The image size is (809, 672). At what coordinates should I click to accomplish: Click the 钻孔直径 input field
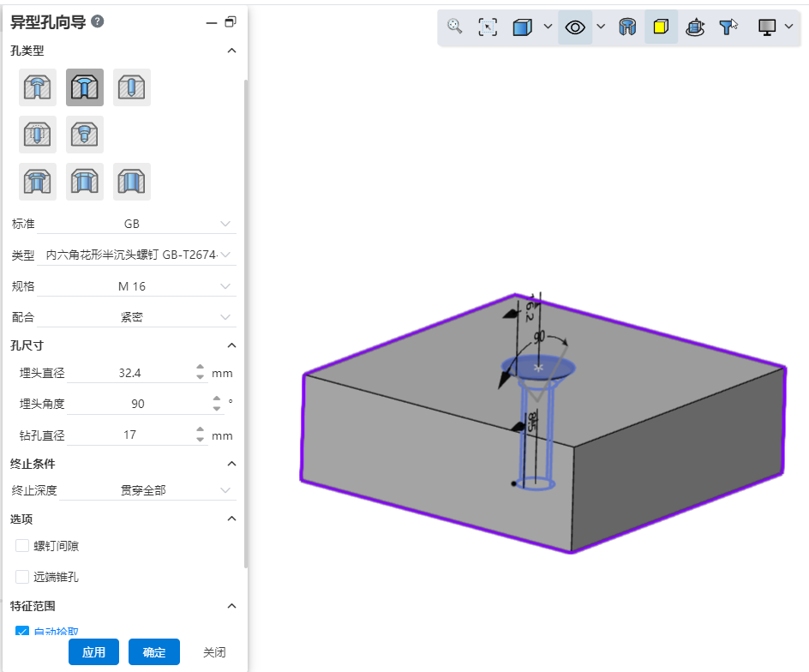130,435
